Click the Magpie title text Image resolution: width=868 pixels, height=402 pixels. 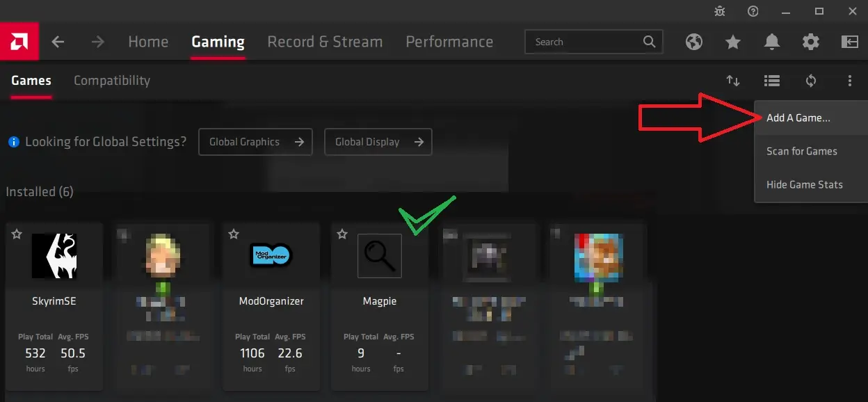point(380,301)
